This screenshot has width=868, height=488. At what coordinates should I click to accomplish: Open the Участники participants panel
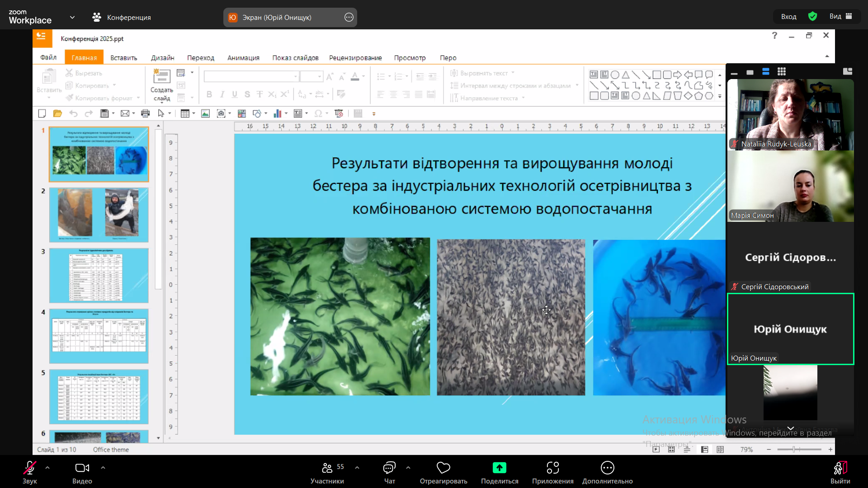(x=327, y=468)
